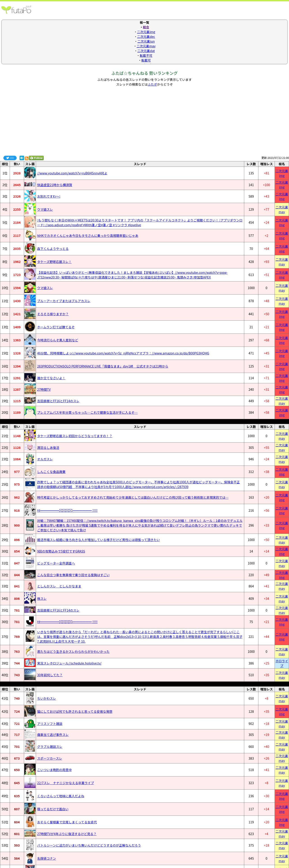This screenshot has height=868, width=289.
Task: Open rank 18 thread 27時間TV
Action: point(44,390)
